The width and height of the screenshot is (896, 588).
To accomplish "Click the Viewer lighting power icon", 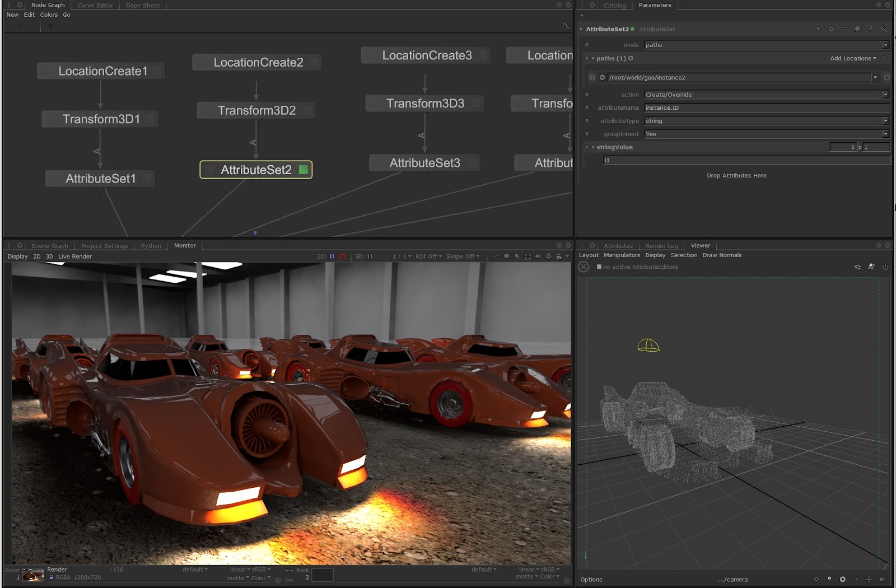I will (885, 267).
